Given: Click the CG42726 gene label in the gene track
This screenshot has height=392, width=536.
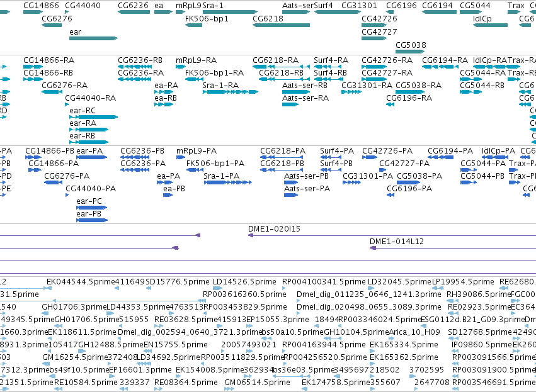Looking at the screenshot, I should coord(379,18).
